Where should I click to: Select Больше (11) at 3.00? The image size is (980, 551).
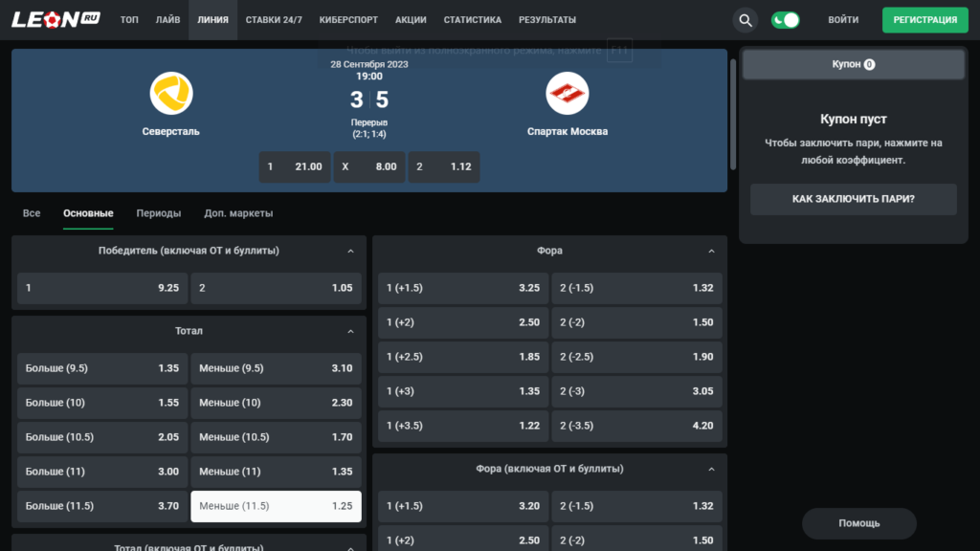coord(101,472)
